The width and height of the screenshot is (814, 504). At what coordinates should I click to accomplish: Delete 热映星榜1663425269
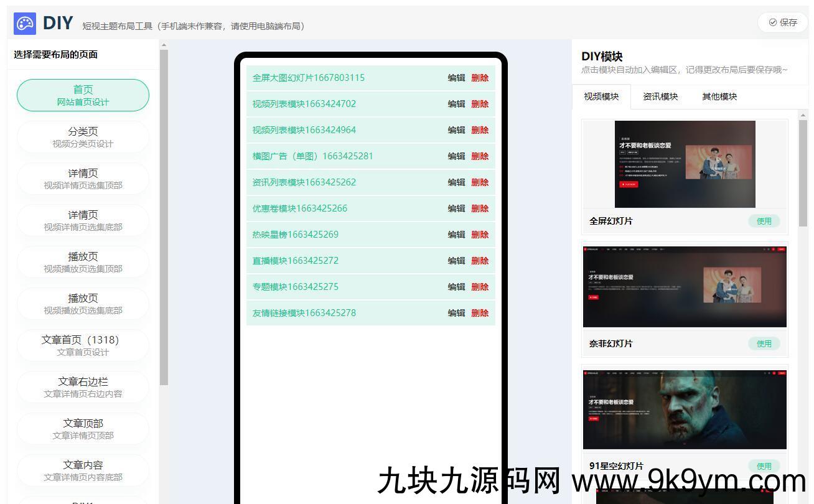click(480, 235)
